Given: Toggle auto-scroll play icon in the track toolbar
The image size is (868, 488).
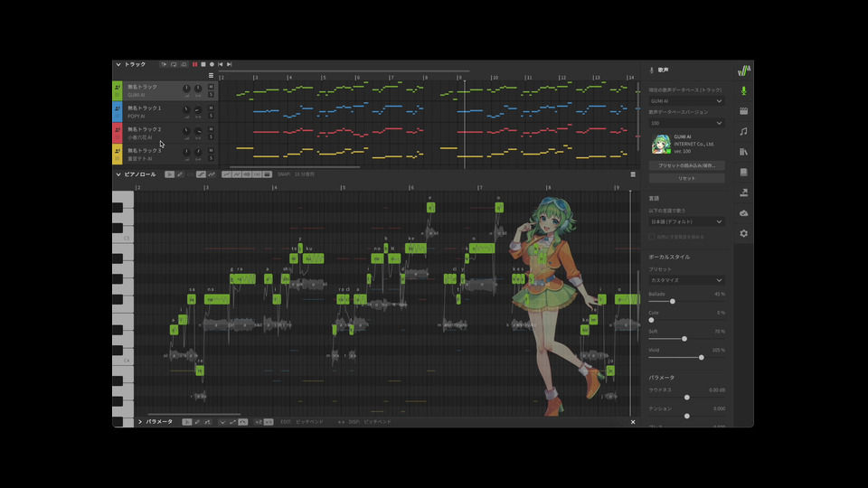Looking at the screenshot, I should pyautogui.click(x=164, y=65).
